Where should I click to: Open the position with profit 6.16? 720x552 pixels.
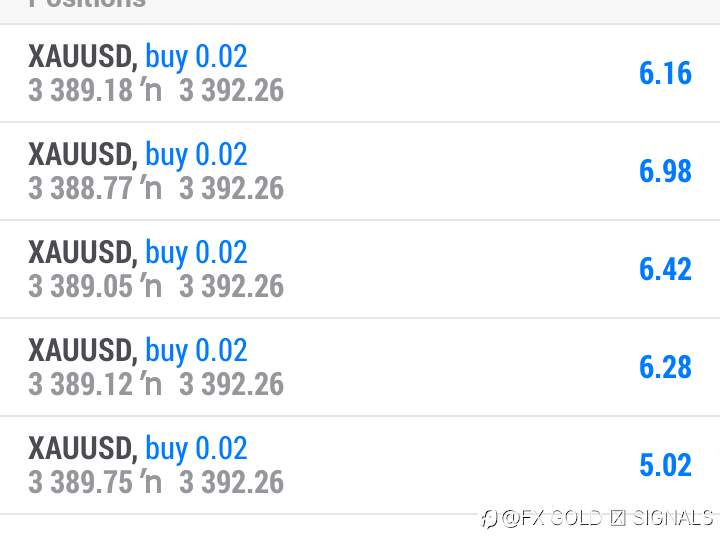360,73
